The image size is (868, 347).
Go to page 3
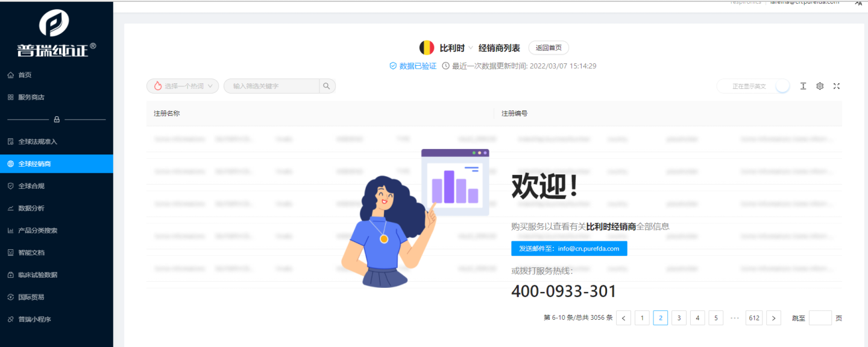pyautogui.click(x=679, y=318)
